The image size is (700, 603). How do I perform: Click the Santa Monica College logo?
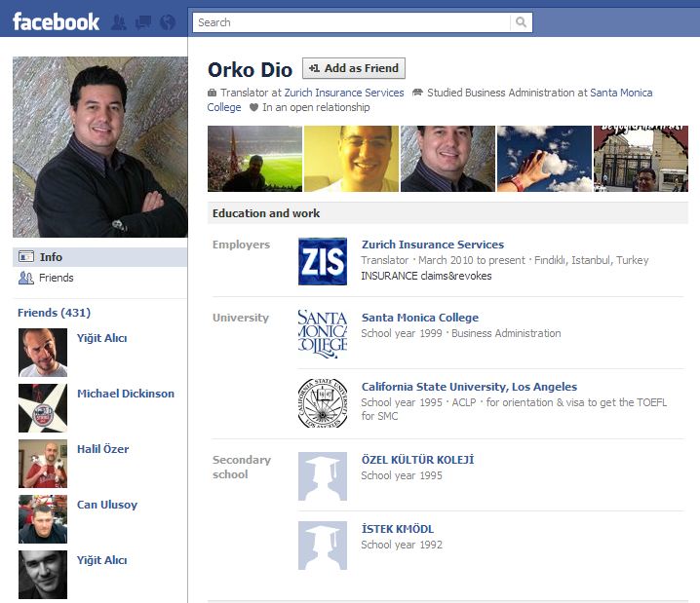[x=323, y=334]
